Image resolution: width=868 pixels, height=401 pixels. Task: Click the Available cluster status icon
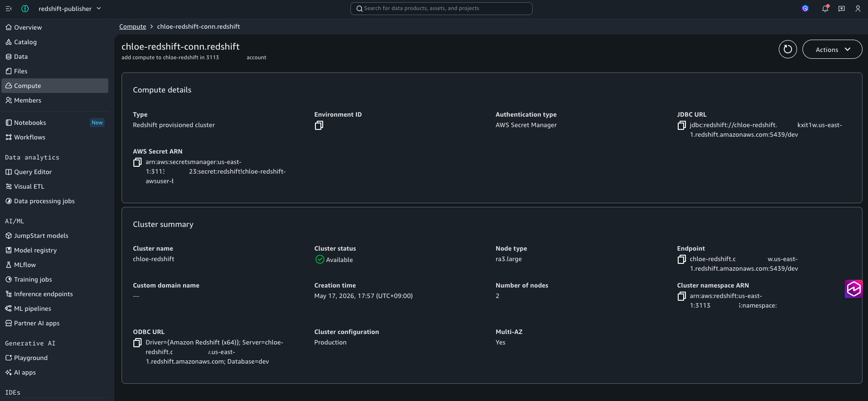click(x=320, y=259)
